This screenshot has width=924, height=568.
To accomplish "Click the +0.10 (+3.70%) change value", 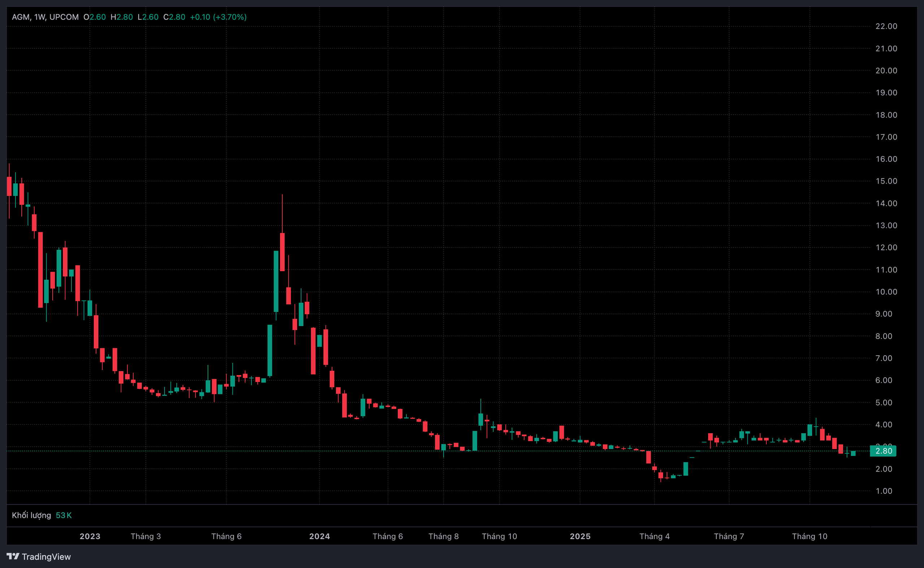I will click(x=218, y=17).
